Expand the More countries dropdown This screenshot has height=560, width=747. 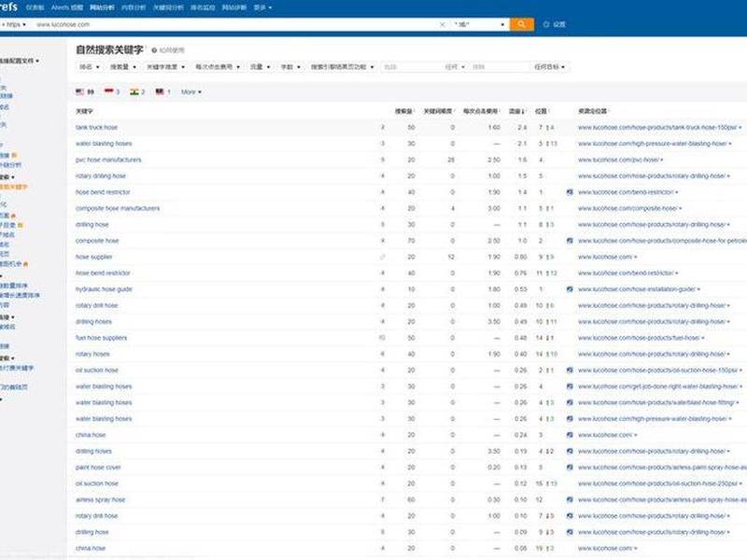[191, 91]
